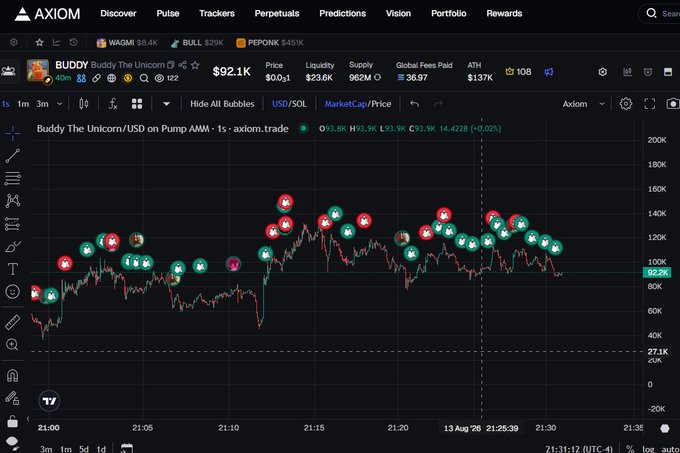Click the TradingView logo badge
Screen dimensions: 680x453
pos(49,401)
